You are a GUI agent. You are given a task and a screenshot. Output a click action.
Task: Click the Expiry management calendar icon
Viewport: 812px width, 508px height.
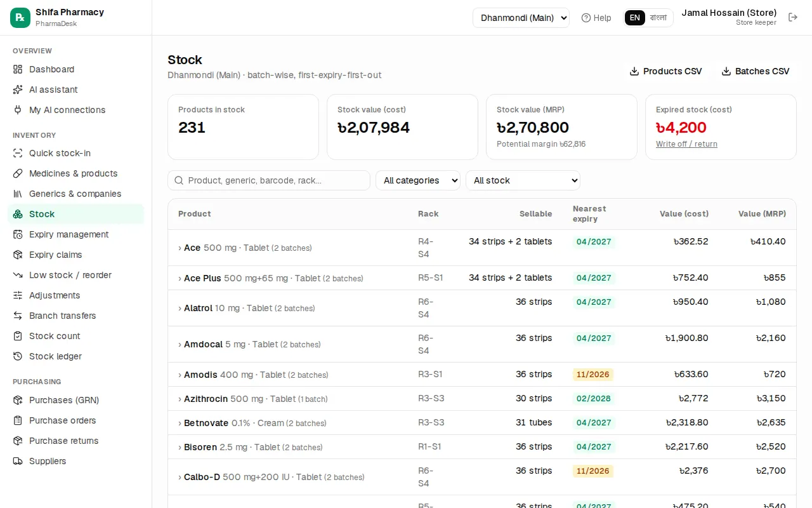pos(18,234)
